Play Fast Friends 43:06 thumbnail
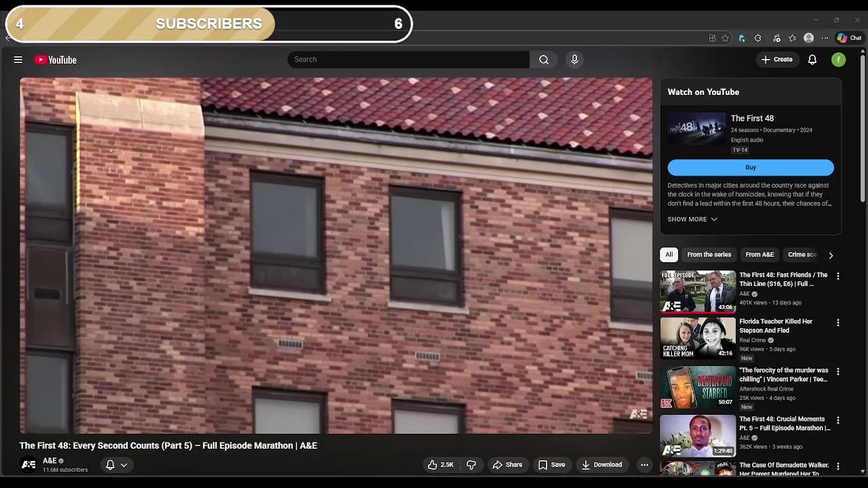868x488 pixels. (698, 291)
